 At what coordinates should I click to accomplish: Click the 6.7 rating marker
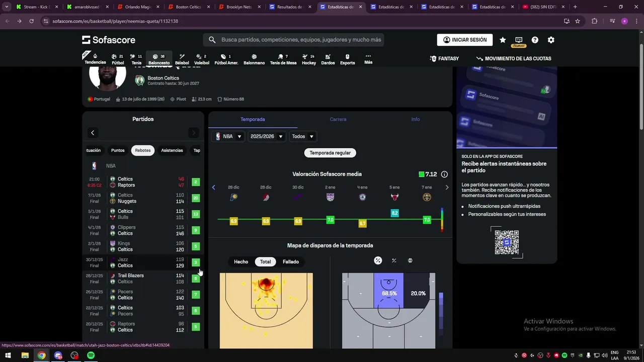coord(362,223)
